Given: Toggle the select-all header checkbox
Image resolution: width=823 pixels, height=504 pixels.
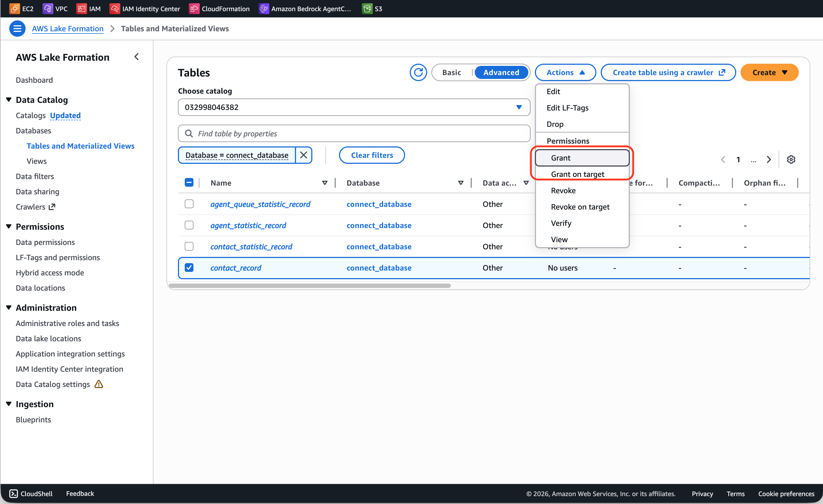Looking at the screenshot, I should point(189,183).
